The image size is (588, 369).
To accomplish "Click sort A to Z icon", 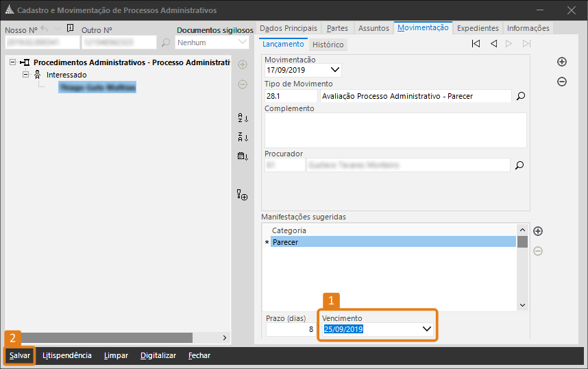I will (242, 118).
